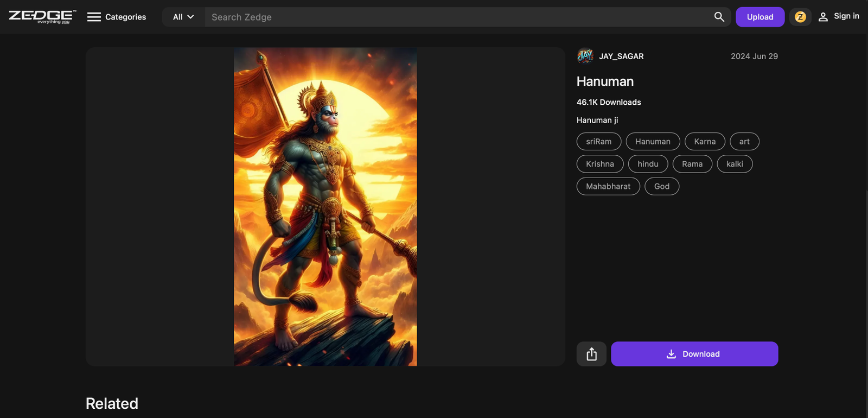868x418 pixels.
Task: Click the 2024 Jun 29 date
Action: pyautogui.click(x=754, y=56)
